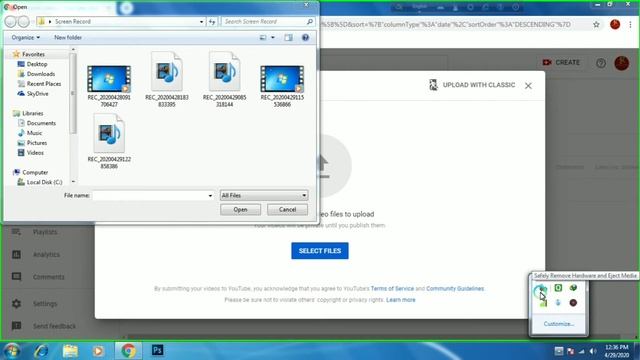Launch Internet Explorer from the taskbar
640x360 pixels.
coord(41,351)
